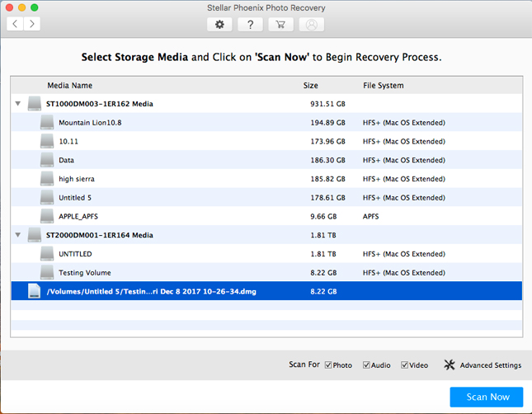Click the 9.66 GB size value

pos(323,217)
